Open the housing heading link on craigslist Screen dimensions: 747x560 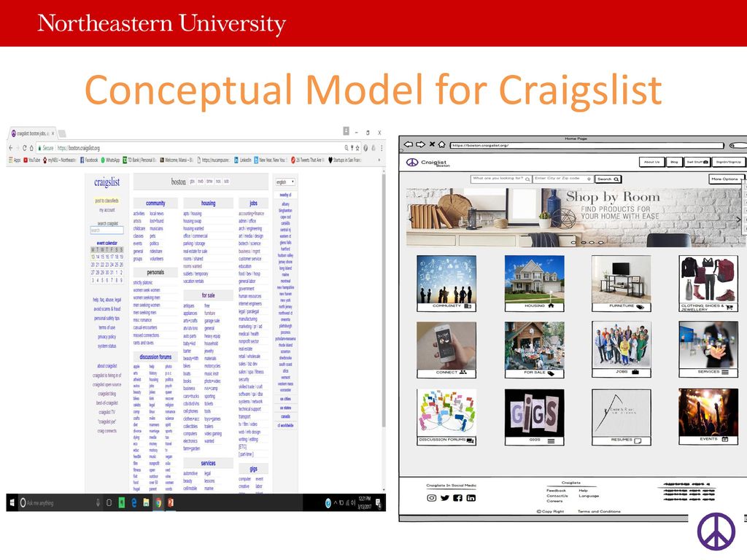[208, 203]
